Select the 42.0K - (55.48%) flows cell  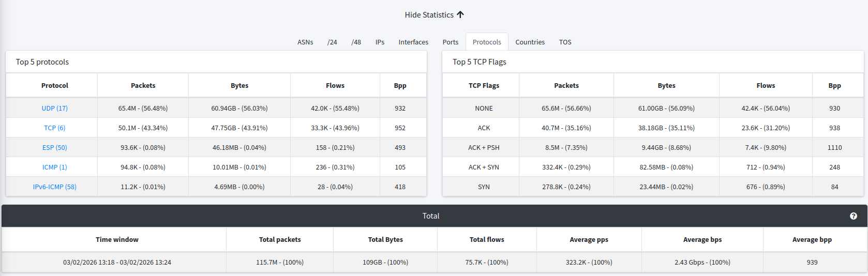[x=335, y=109]
